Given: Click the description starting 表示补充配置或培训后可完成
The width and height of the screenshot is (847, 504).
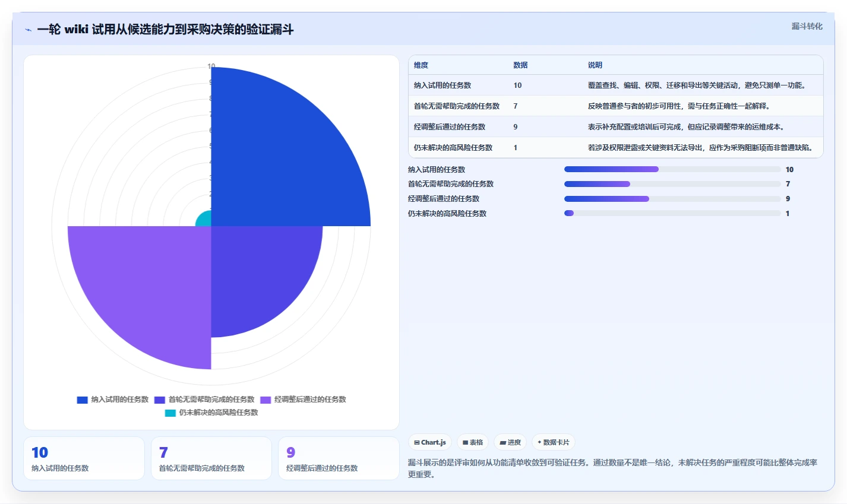Looking at the screenshot, I should tap(686, 127).
